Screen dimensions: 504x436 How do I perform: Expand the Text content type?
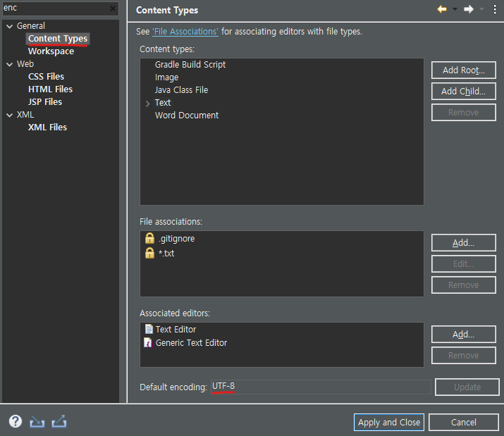point(147,104)
